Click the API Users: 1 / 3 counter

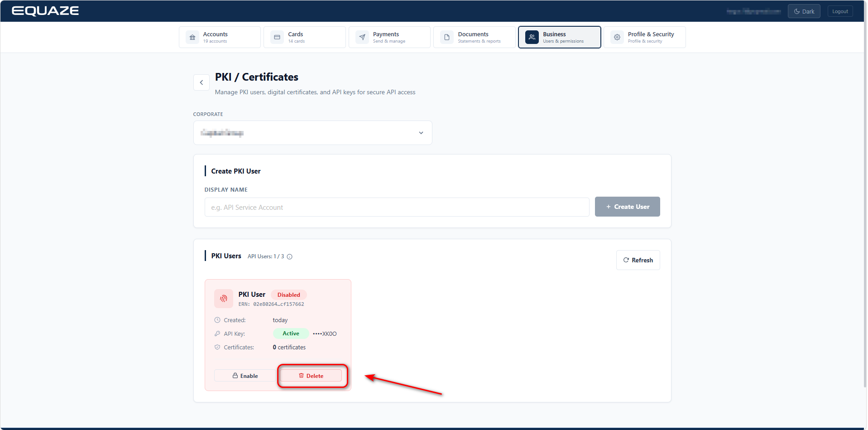point(266,256)
